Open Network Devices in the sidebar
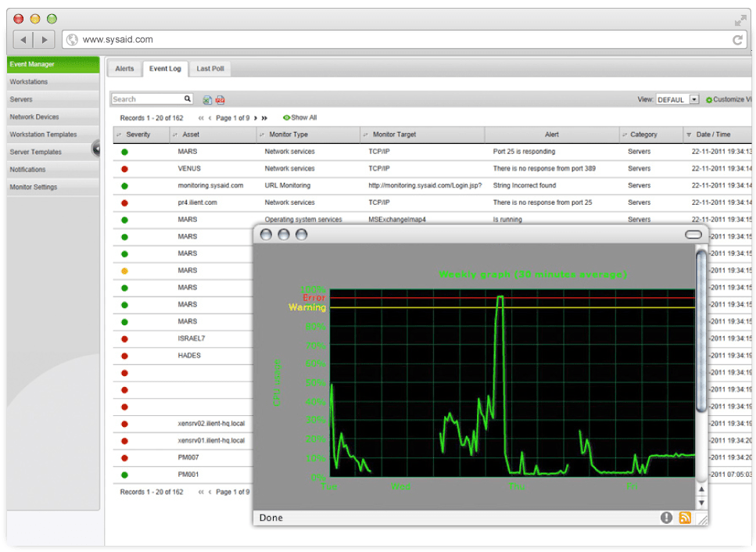The width and height of the screenshot is (756, 552). 53,117
